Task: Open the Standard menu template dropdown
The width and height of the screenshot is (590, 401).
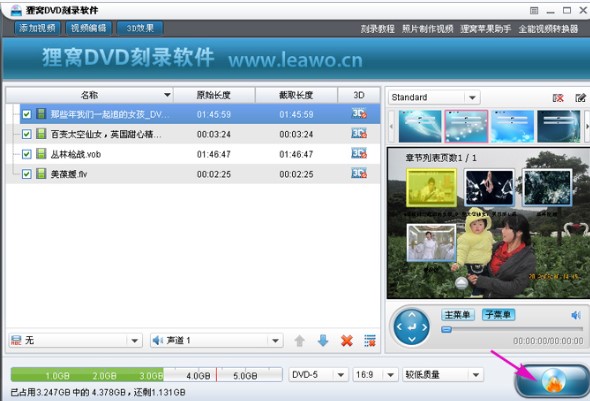Action: (x=434, y=97)
